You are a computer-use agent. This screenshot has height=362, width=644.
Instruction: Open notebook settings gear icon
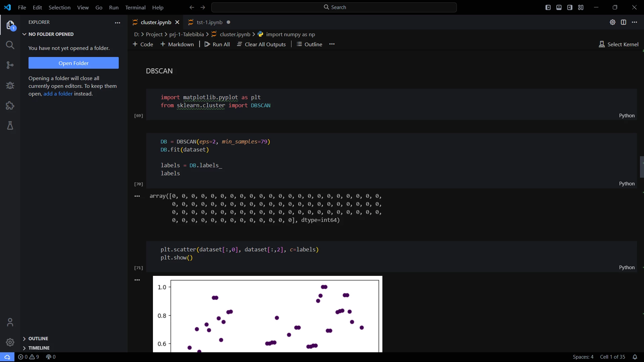(x=612, y=22)
